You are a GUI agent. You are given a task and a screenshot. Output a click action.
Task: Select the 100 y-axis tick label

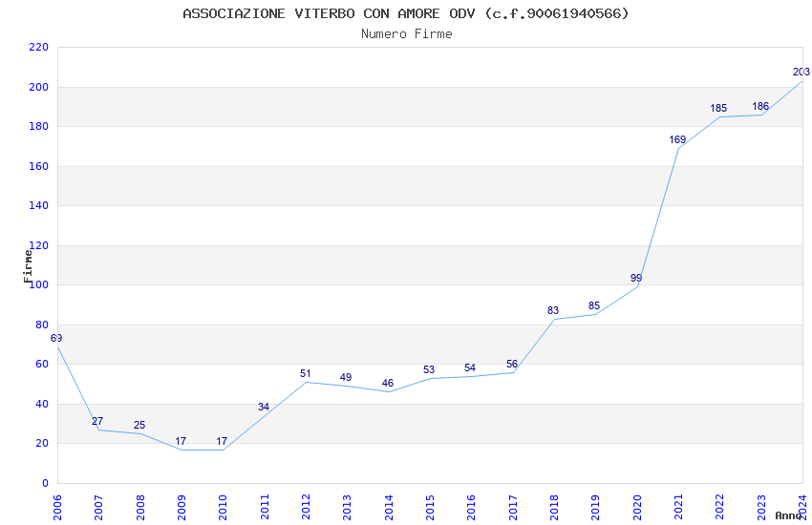click(x=39, y=285)
